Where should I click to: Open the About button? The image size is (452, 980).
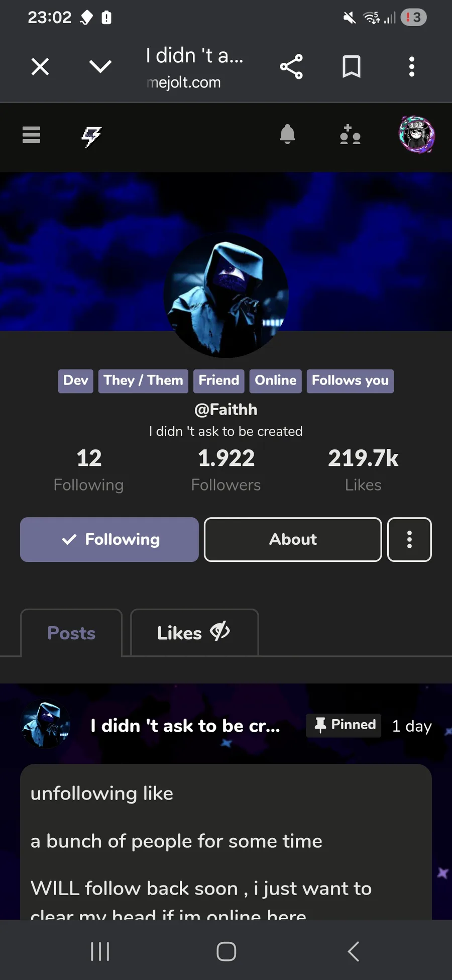[x=293, y=539]
